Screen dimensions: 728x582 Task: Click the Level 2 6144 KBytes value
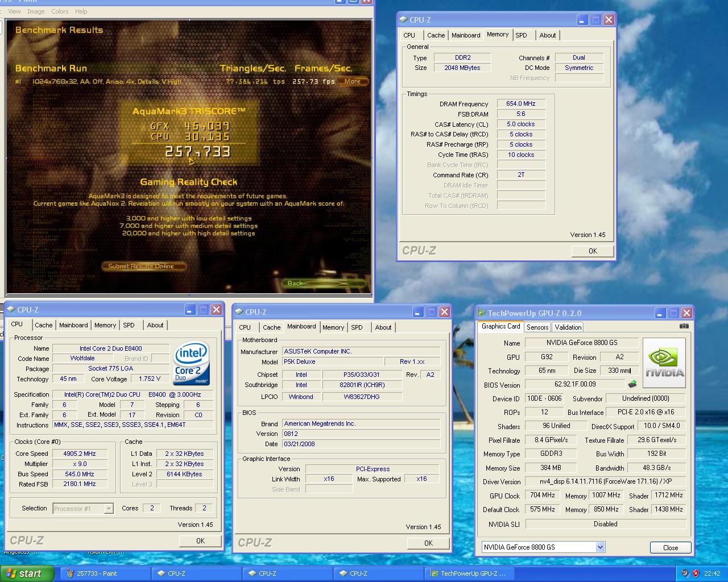click(184, 474)
